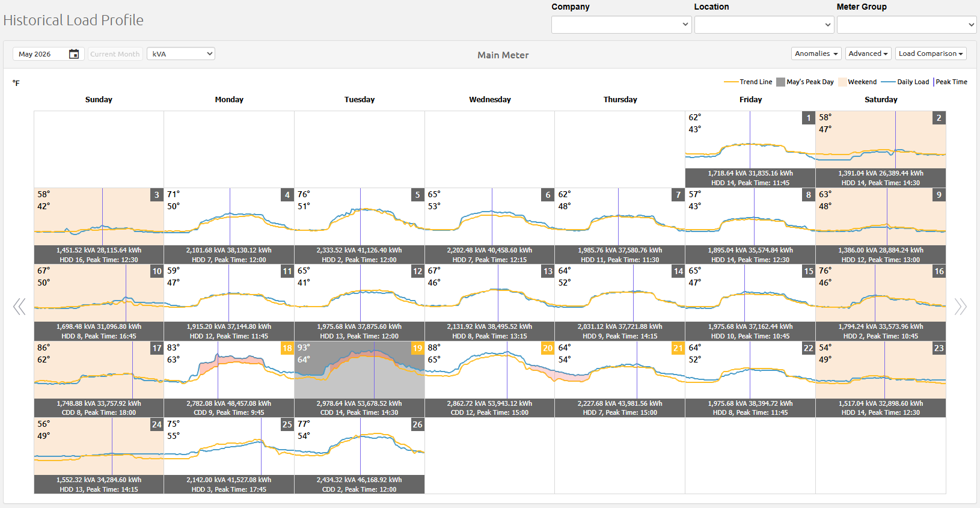Open the Location dropdown
The image size is (980, 508).
pos(764,25)
